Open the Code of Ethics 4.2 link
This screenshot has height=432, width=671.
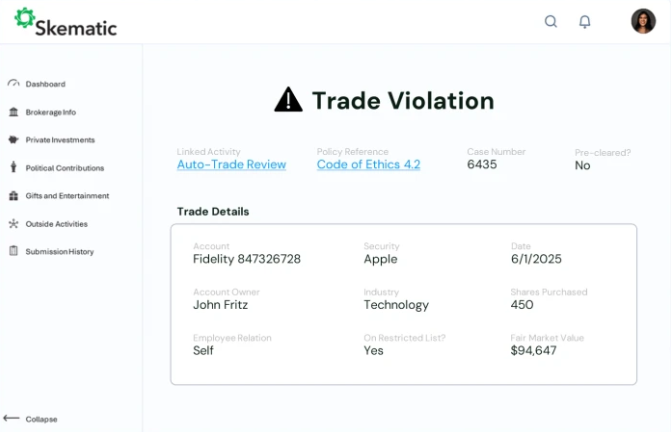tap(368, 165)
